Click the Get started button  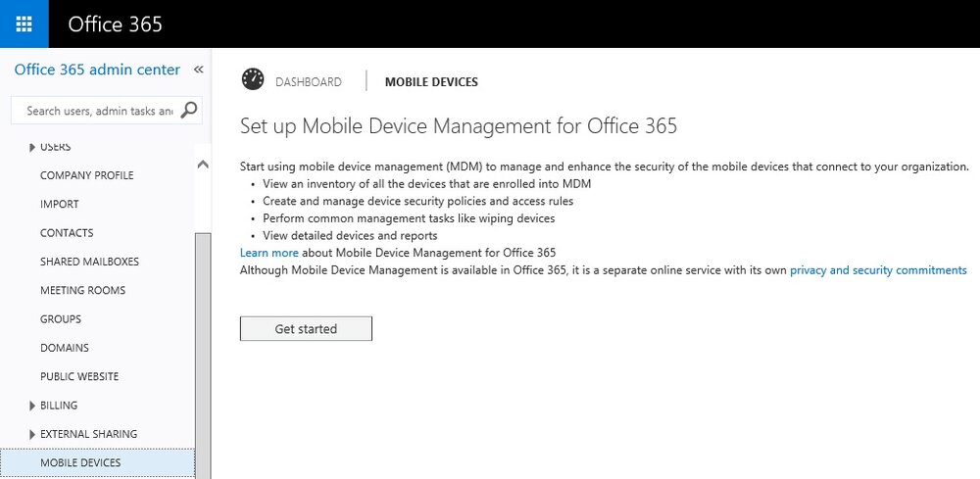[x=306, y=328]
